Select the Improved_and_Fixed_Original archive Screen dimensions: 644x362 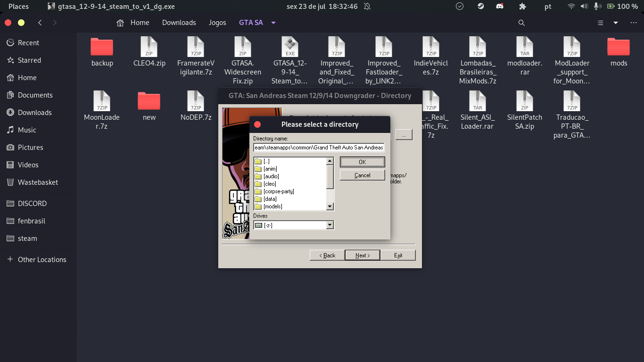337,60
